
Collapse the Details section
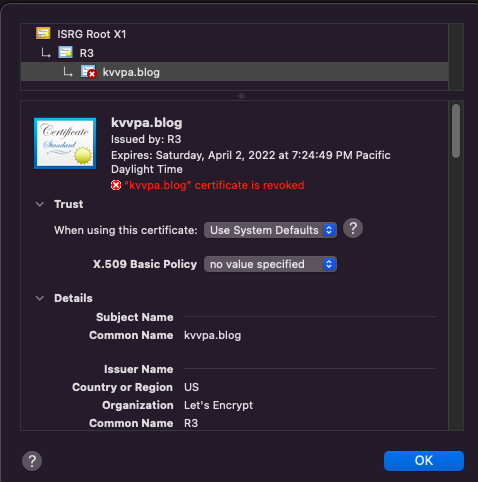(x=40, y=298)
